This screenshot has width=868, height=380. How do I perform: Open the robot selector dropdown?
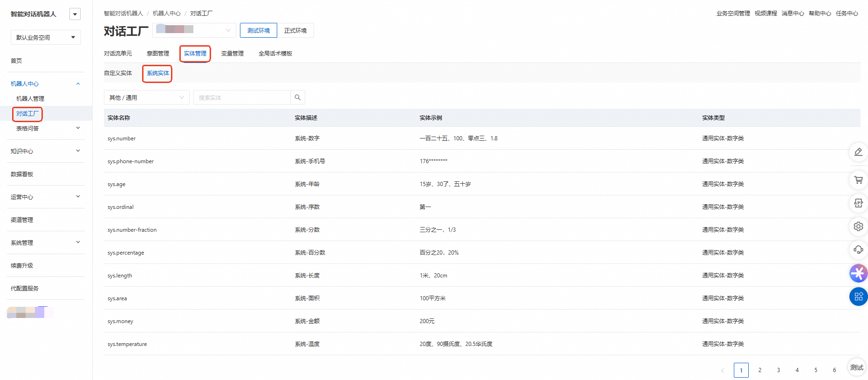point(194,30)
